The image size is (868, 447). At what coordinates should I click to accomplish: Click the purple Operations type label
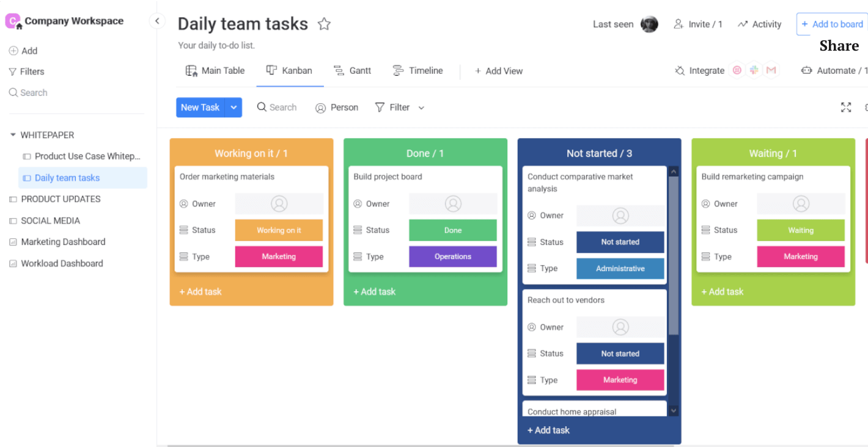pyautogui.click(x=453, y=256)
